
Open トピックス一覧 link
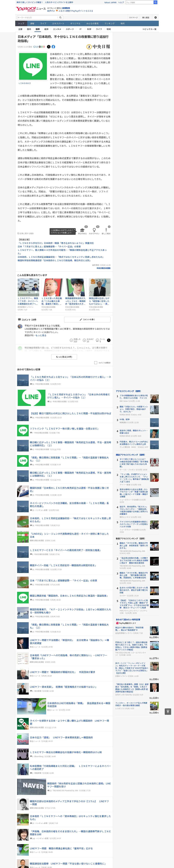(149, 29)
